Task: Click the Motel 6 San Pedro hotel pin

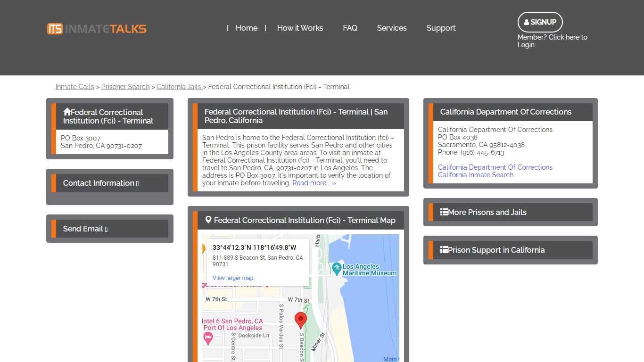Action: click(x=208, y=338)
